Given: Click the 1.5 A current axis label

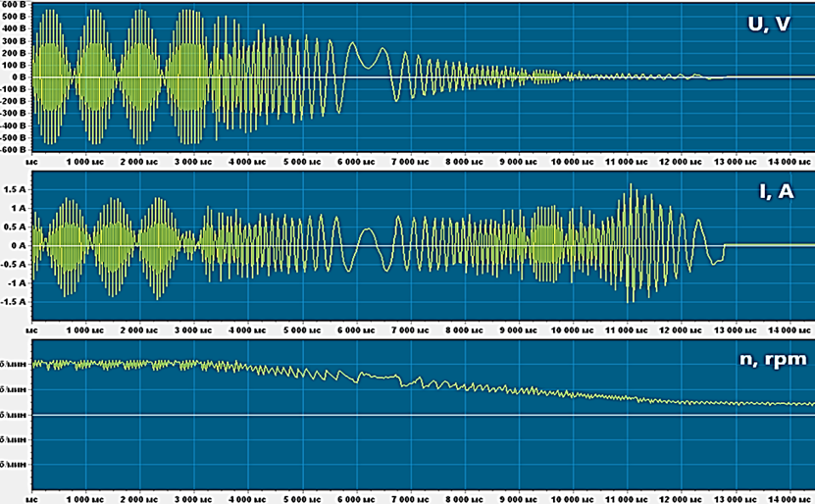Looking at the screenshot, I should tap(16, 189).
